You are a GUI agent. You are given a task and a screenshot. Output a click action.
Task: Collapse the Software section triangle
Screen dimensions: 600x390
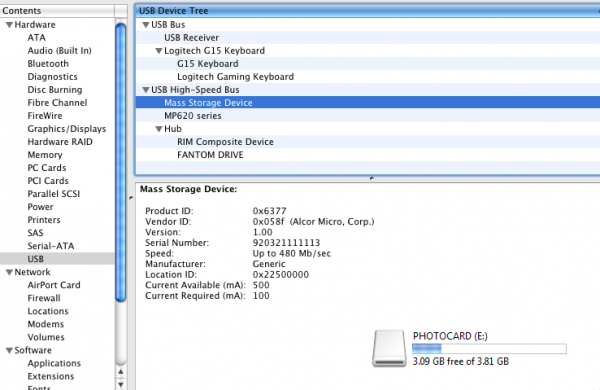click(x=9, y=350)
